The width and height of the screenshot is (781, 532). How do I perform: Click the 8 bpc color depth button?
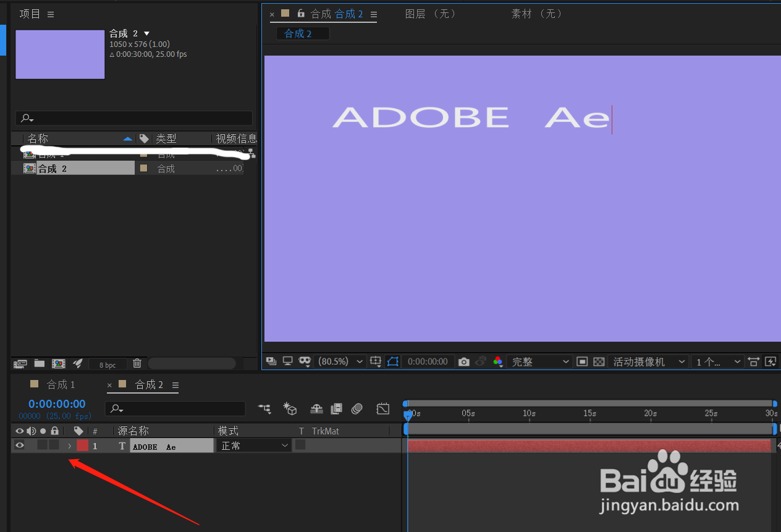pos(106,363)
